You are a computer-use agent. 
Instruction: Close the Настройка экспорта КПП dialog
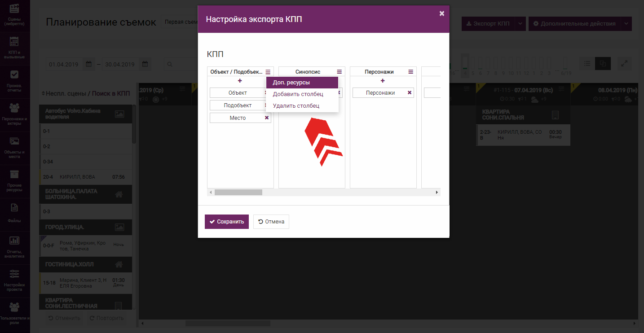(442, 13)
